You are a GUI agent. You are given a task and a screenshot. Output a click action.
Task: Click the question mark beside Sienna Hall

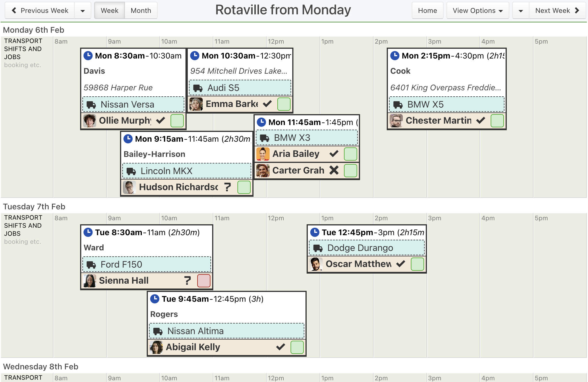(x=187, y=280)
